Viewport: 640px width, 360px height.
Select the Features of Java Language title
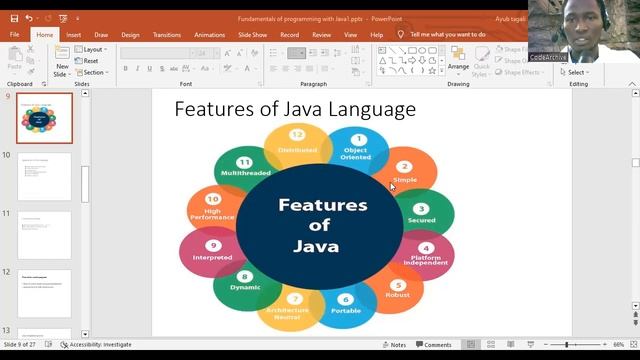click(x=295, y=109)
